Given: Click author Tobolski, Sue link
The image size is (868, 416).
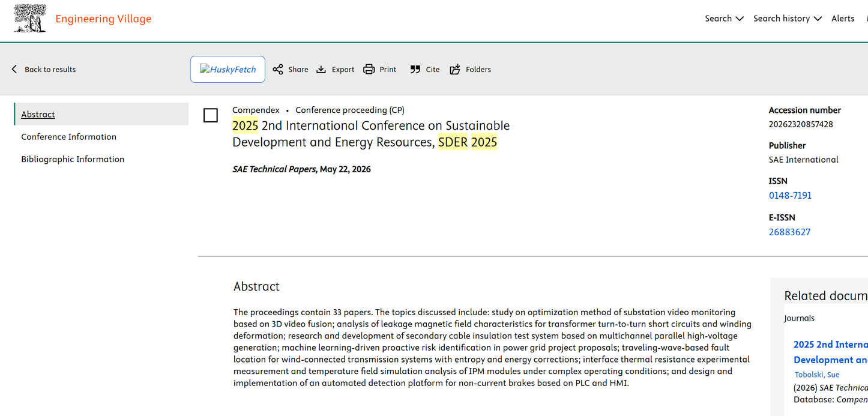Looking at the screenshot, I should [x=817, y=375].
